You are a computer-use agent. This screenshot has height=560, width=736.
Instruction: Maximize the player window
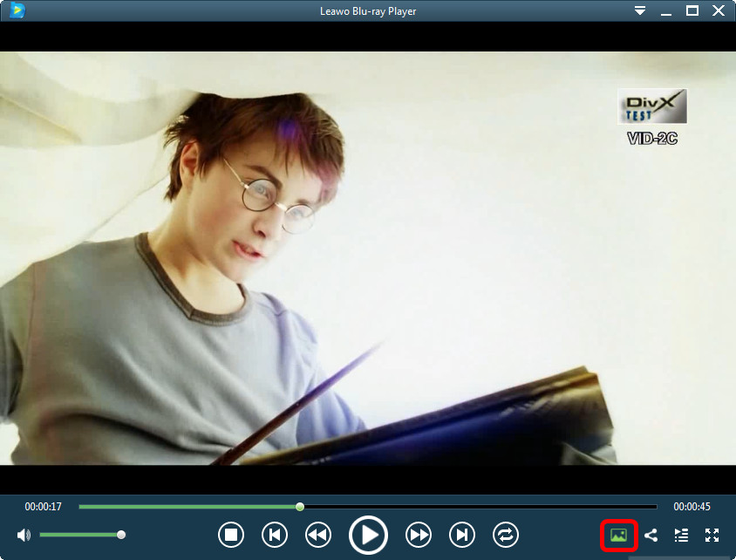tap(692, 10)
